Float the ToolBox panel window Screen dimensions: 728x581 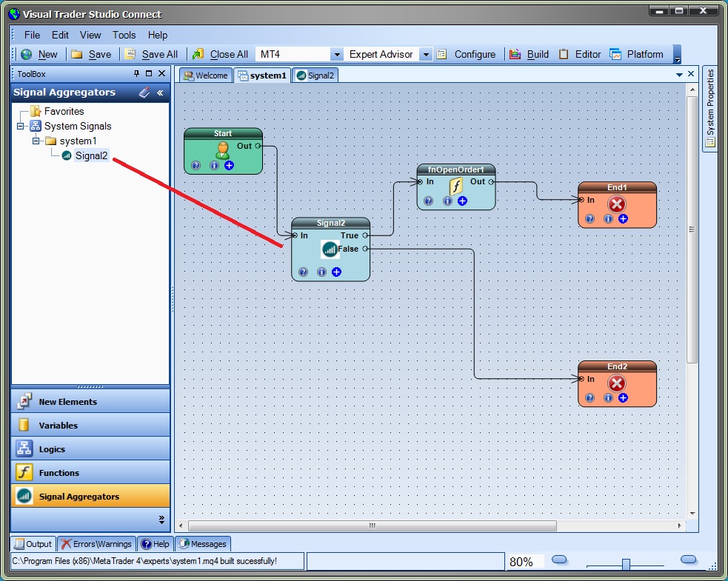click(x=149, y=73)
